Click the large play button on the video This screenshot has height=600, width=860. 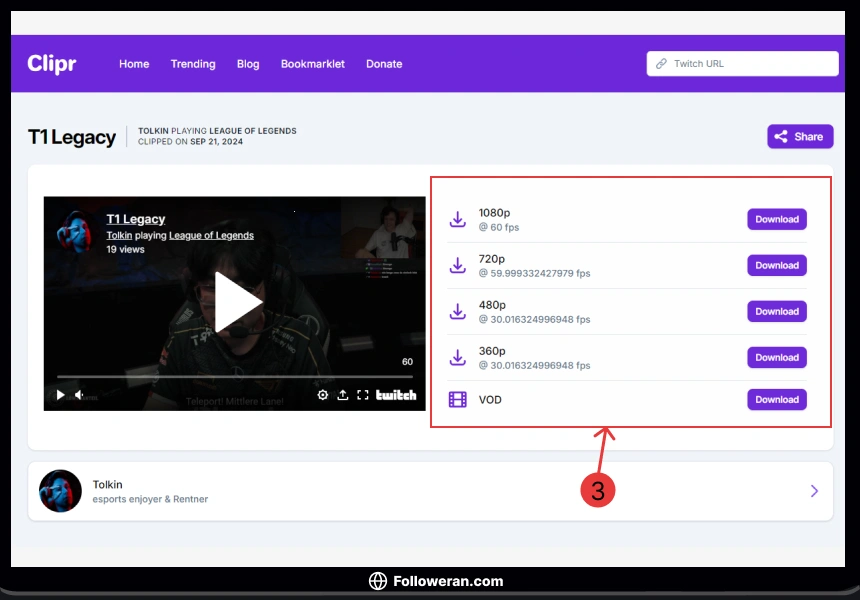[x=237, y=303]
